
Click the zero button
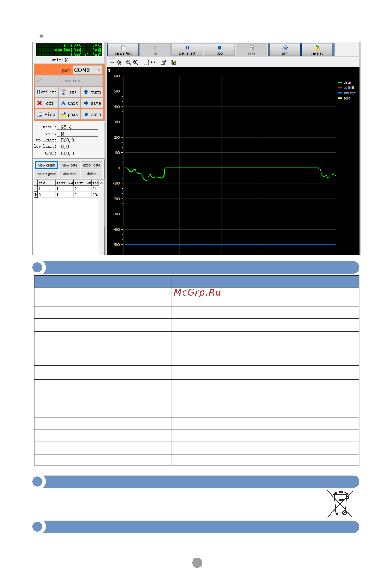[x=92, y=114]
